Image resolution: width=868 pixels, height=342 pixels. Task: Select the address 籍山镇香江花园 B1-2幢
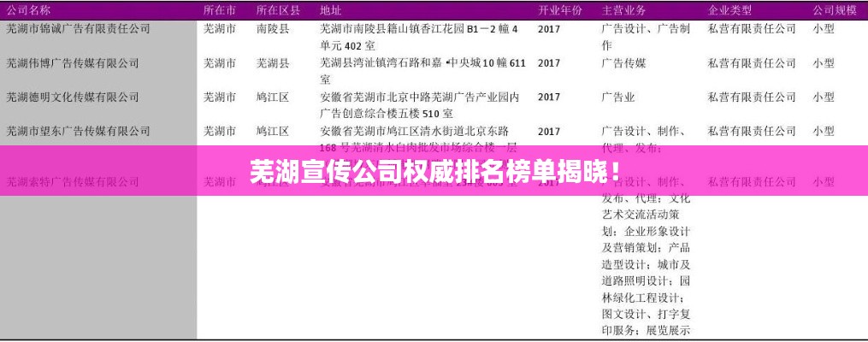click(x=419, y=37)
